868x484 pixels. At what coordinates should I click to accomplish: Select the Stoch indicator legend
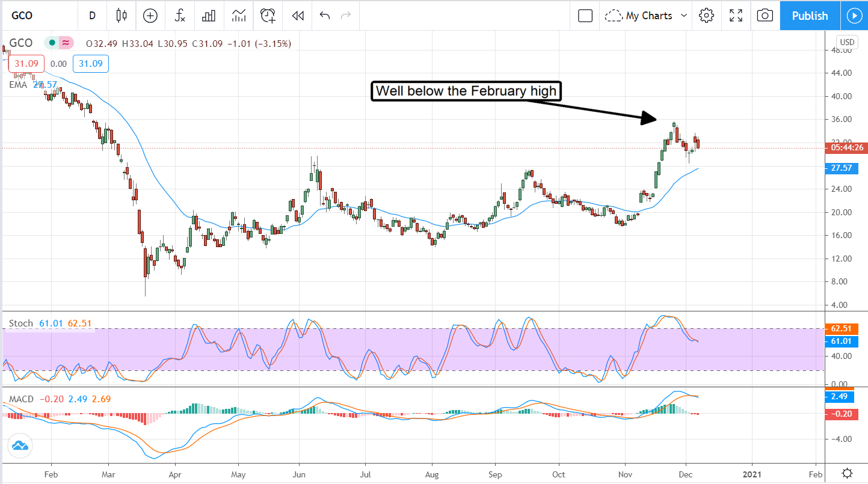[x=21, y=323]
